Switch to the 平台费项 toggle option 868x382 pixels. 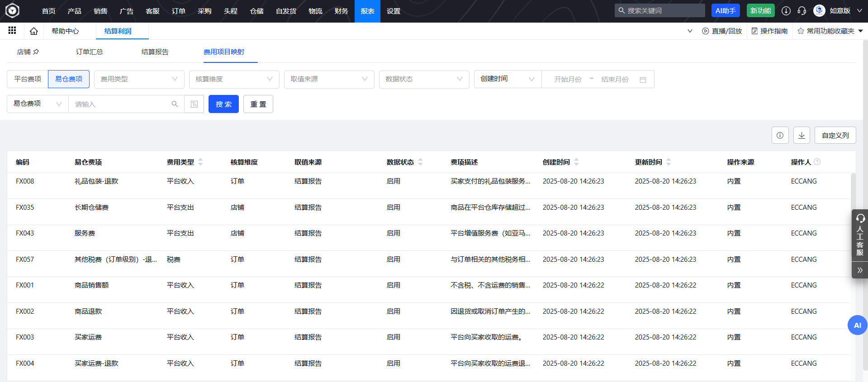click(x=28, y=79)
